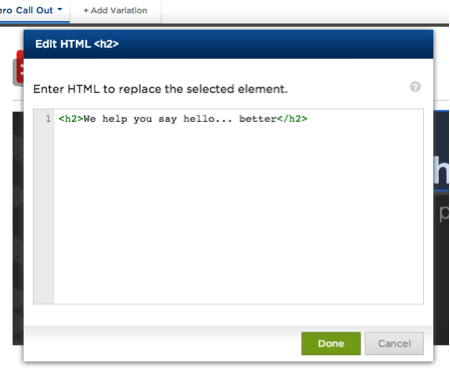Dismiss the dialog with Cancel

click(394, 343)
